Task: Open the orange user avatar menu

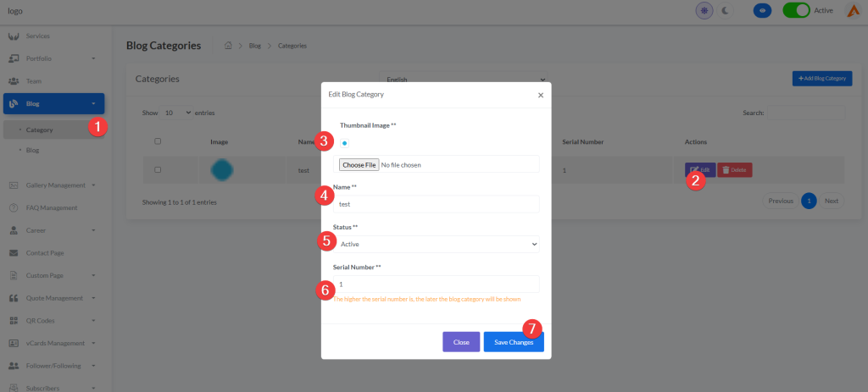Action: [x=853, y=10]
